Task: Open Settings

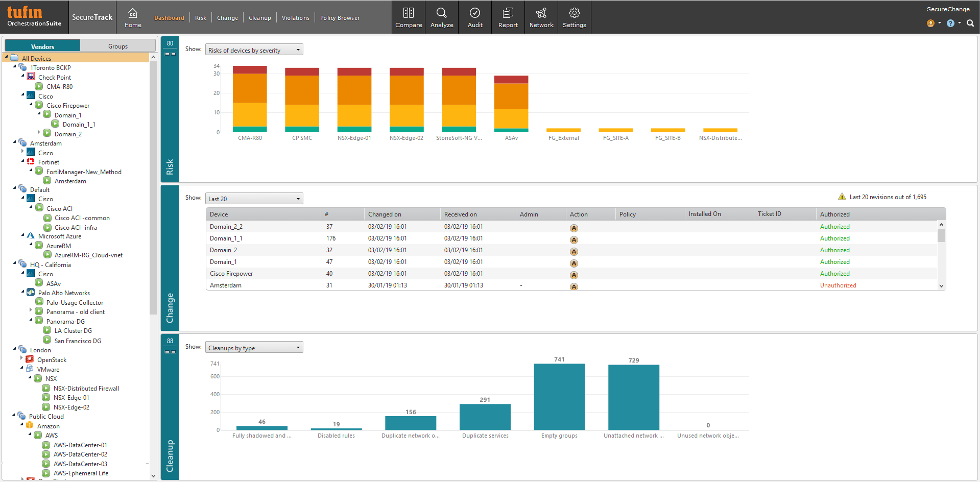Action: pos(574,17)
